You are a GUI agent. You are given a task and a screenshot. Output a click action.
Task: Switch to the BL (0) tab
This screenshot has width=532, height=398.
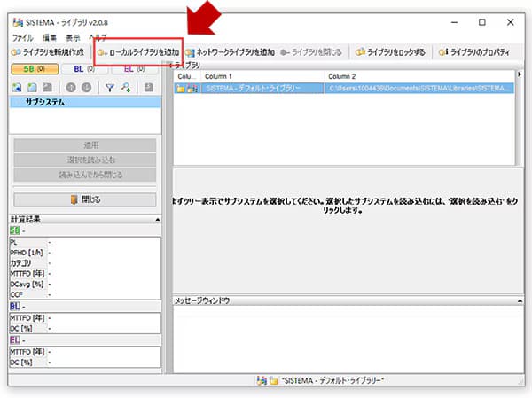[84, 69]
